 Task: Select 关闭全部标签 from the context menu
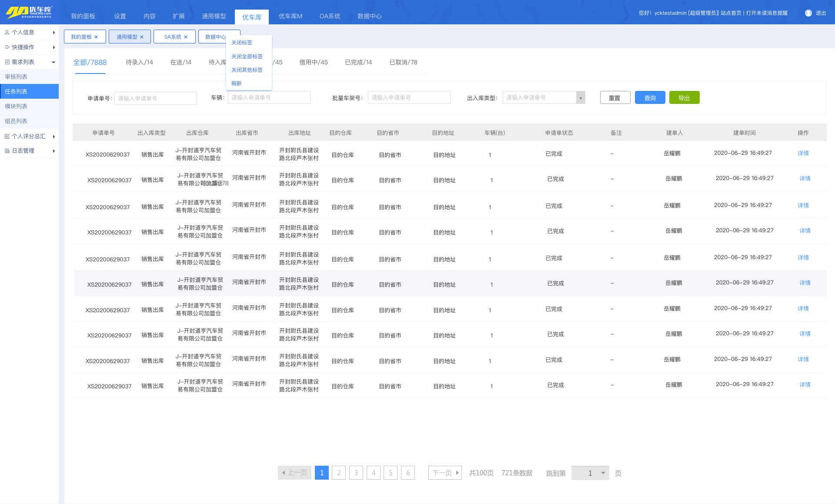[247, 57]
